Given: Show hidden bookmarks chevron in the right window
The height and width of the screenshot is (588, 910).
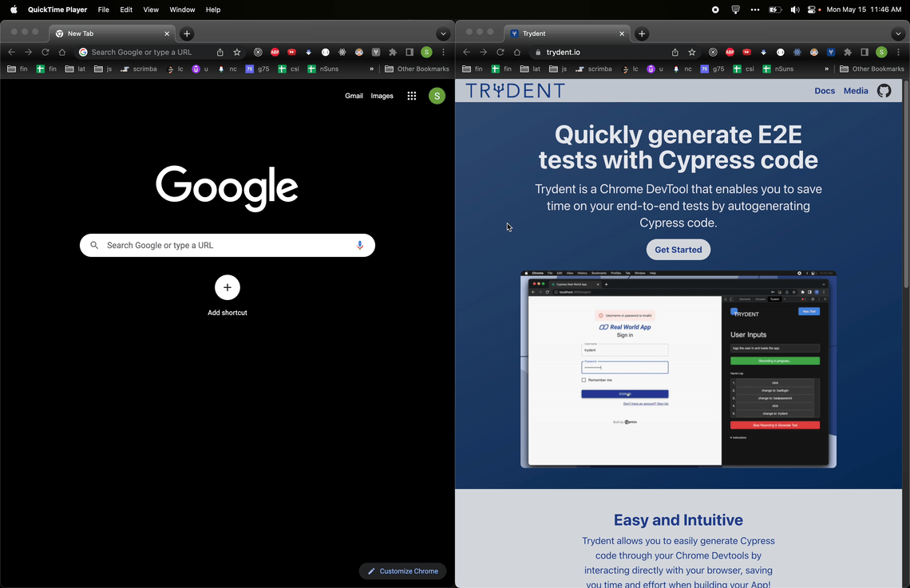Looking at the screenshot, I should click(826, 69).
